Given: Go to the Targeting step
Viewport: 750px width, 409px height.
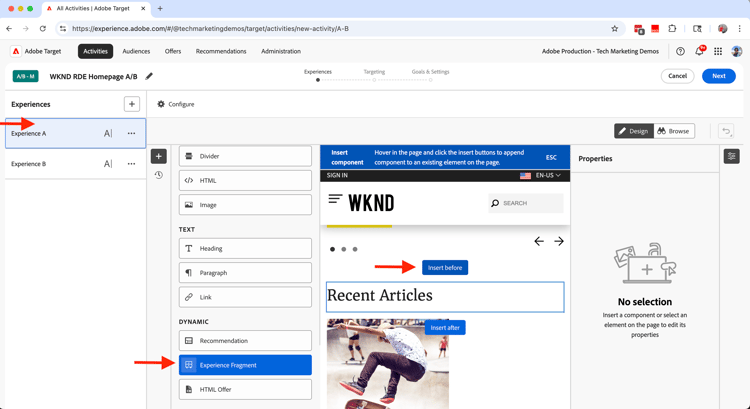Looking at the screenshot, I should point(374,75).
